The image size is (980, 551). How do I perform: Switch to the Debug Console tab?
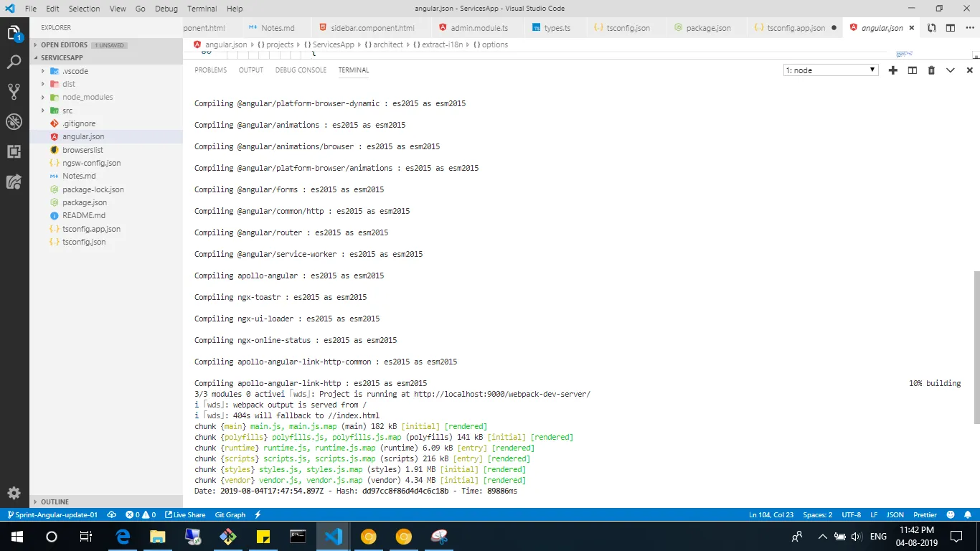[x=301, y=70]
